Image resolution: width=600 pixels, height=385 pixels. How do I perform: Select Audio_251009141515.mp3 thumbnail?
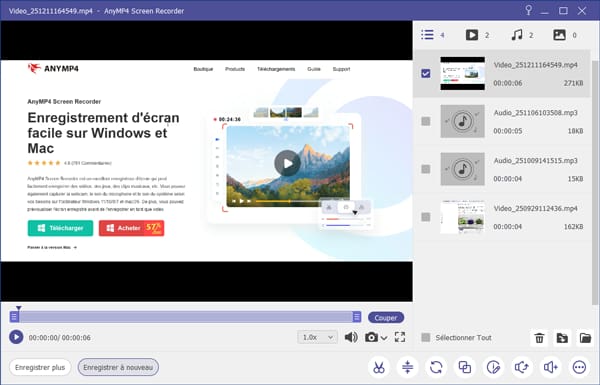click(x=462, y=169)
